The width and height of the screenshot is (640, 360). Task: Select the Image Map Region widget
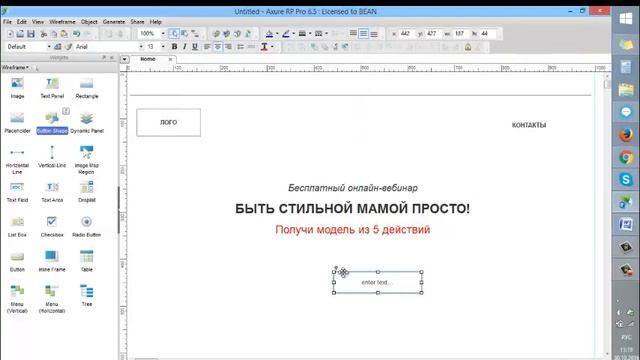(x=87, y=160)
